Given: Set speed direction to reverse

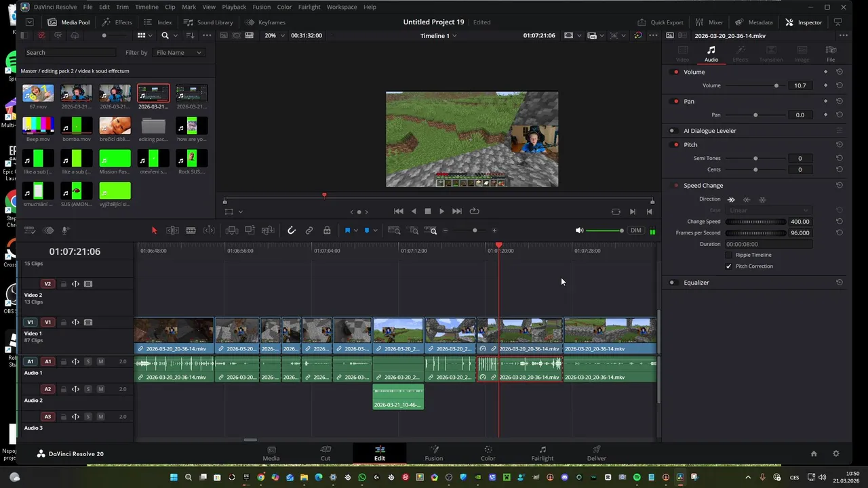Looking at the screenshot, I should [x=747, y=199].
